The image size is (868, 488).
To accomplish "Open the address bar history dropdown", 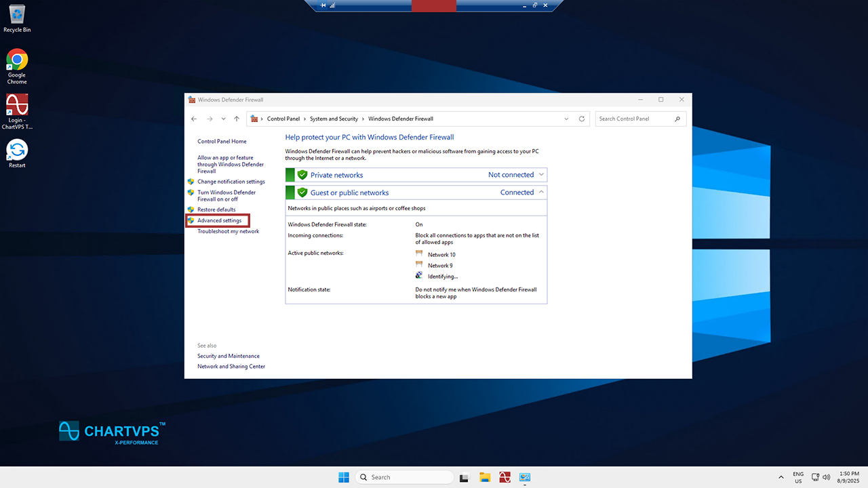I will click(566, 119).
